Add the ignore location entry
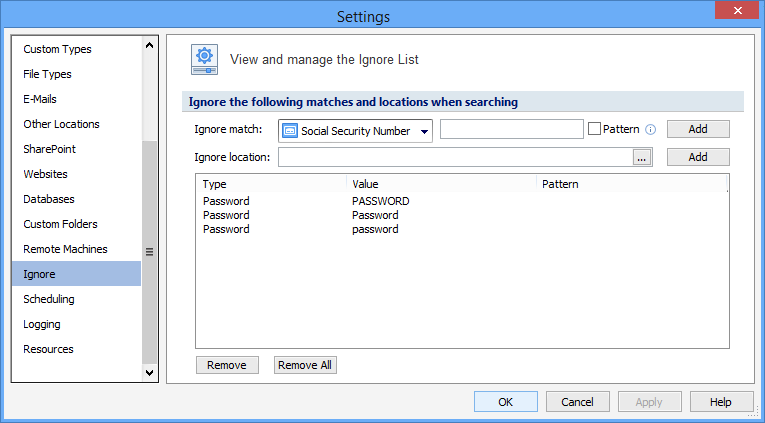Screen dimensions: 765x423 click(x=698, y=157)
